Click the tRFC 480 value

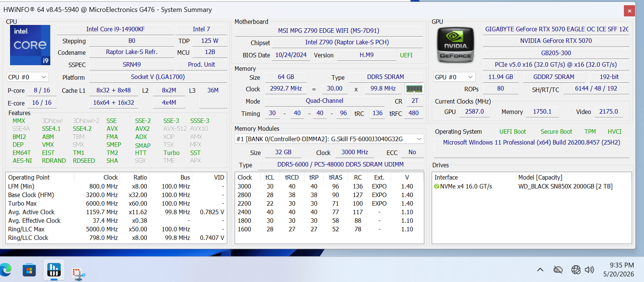pos(413,113)
